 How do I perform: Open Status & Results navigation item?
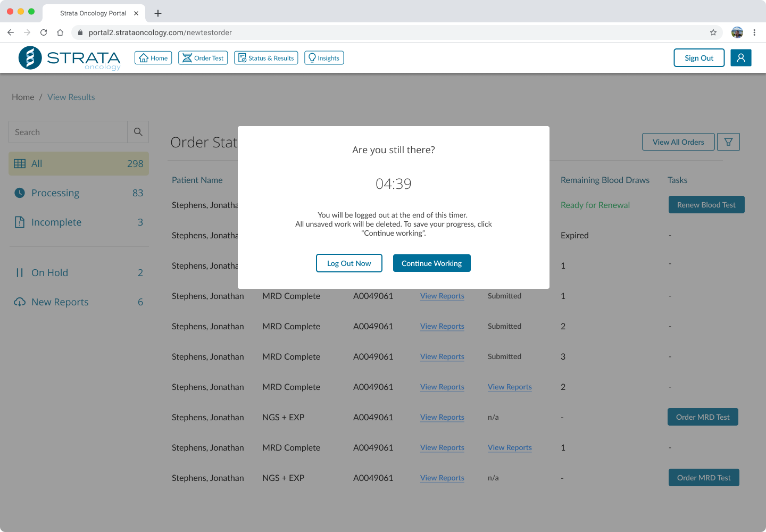point(266,58)
